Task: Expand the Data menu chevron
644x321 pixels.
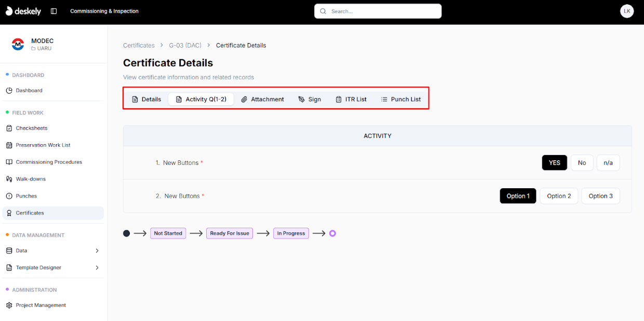Action: tap(97, 250)
